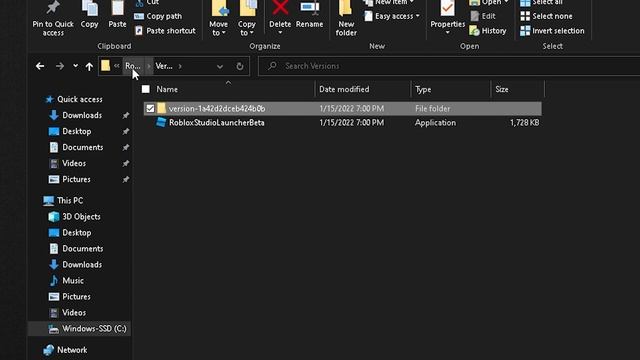The image size is (640, 360).
Task: Click Select none
Action: 547,16
